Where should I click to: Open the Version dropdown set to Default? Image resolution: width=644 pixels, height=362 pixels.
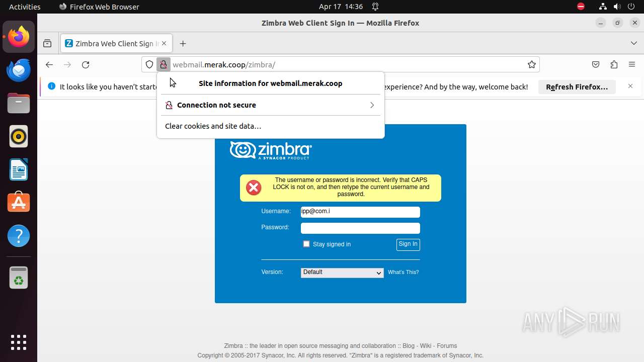click(342, 273)
